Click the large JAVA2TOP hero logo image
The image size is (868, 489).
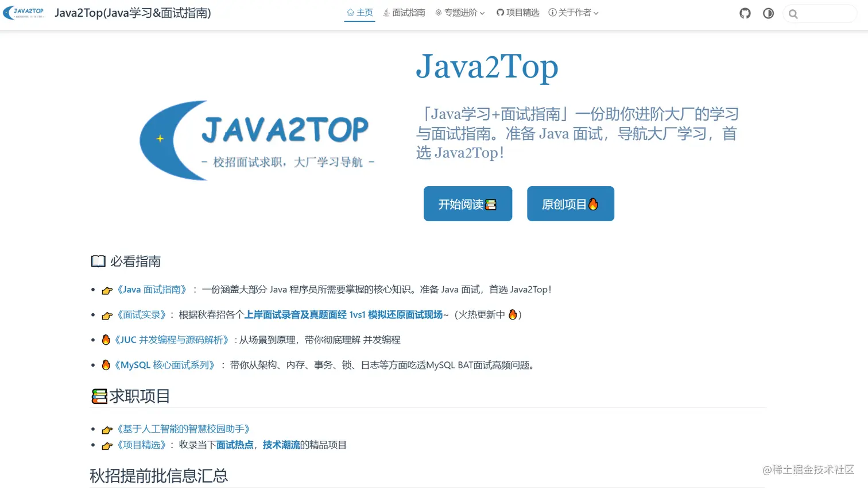[257, 140]
